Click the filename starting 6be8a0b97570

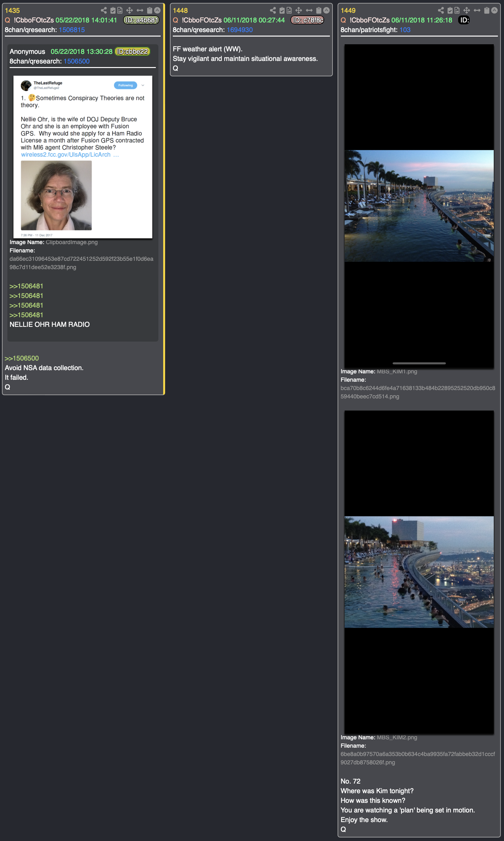[418, 758]
